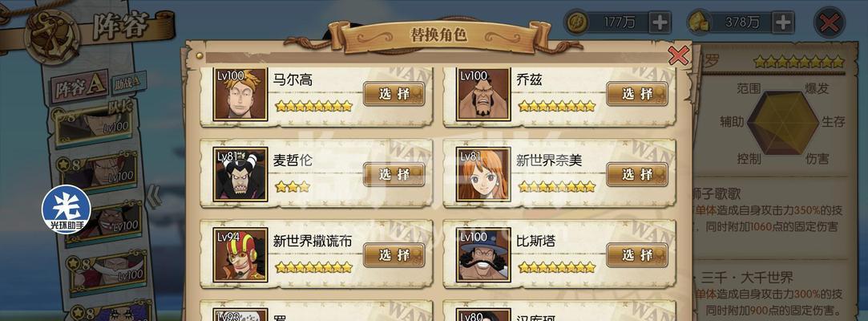Switch to the 阵容A tab
The image size is (868, 321).
tap(79, 87)
